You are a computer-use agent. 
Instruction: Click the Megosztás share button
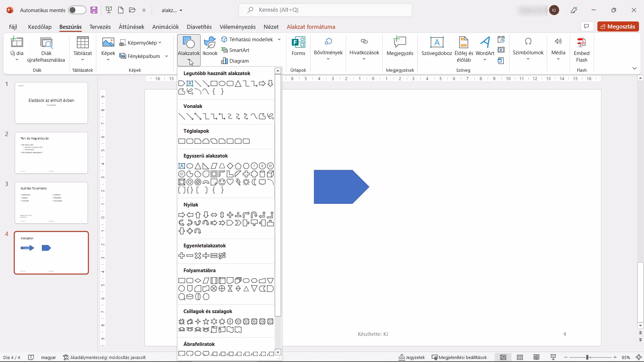(618, 26)
